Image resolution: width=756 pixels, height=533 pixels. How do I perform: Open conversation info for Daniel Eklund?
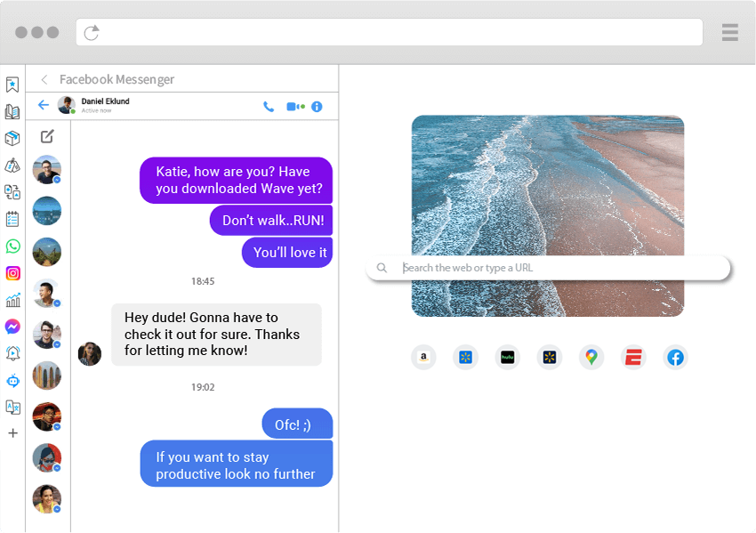[318, 105]
